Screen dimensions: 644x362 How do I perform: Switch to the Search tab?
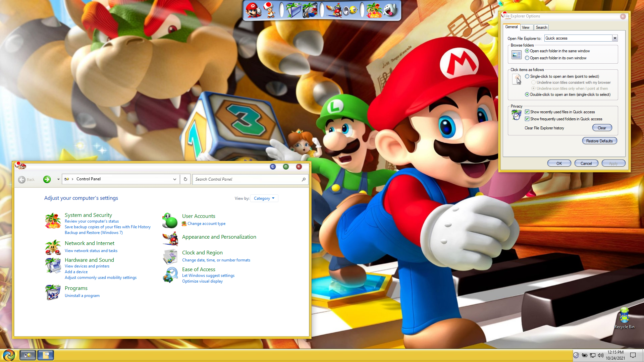[x=541, y=27]
